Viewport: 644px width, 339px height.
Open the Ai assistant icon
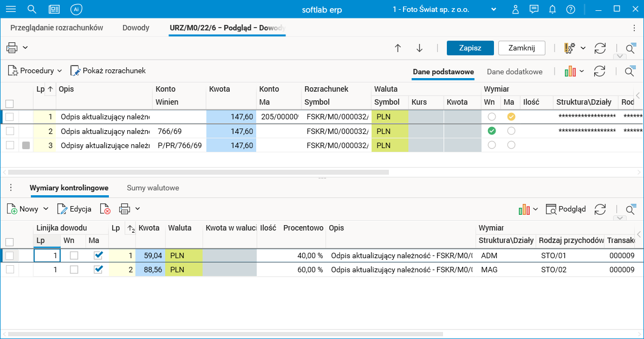click(x=76, y=9)
